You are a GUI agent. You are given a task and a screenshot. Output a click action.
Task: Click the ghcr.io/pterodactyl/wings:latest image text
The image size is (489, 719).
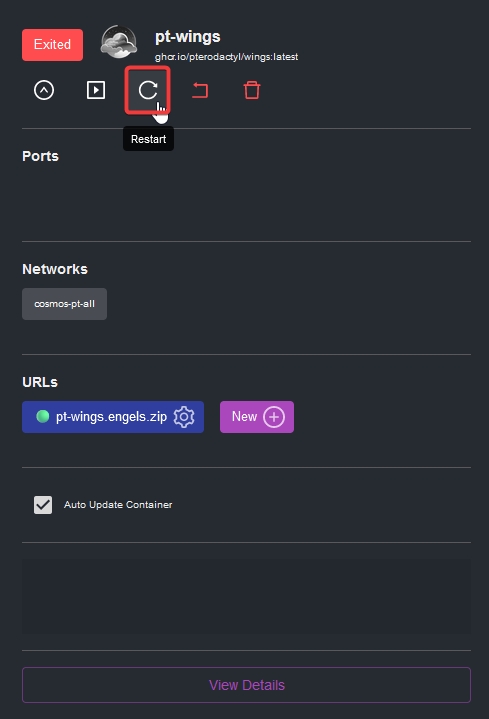[x=227, y=57]
